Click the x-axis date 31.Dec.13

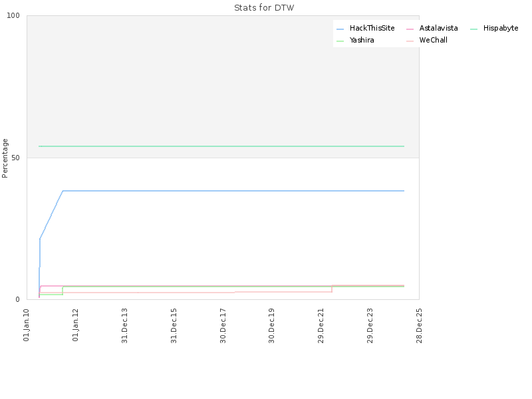124,326
